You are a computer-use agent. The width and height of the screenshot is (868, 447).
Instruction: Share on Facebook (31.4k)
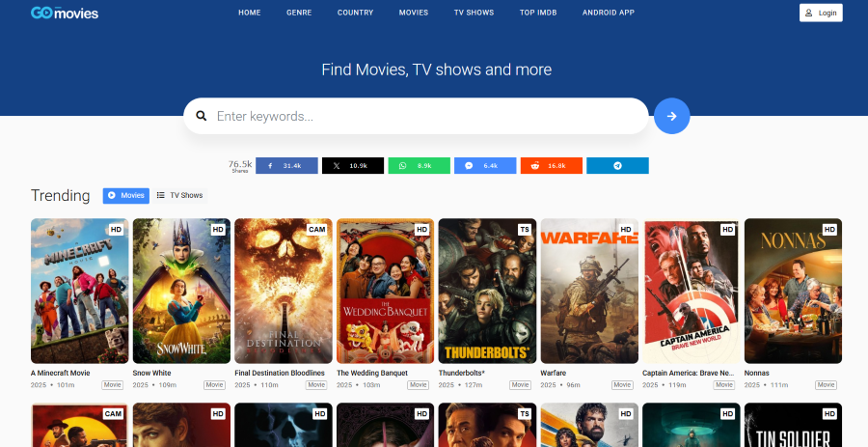[x=286, y=166]
